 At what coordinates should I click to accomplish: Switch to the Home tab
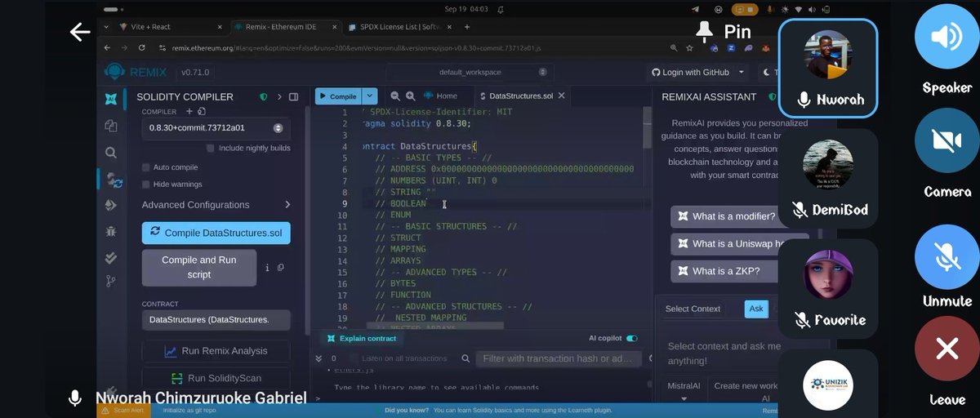pyautogui.click(x=440, y=96)
